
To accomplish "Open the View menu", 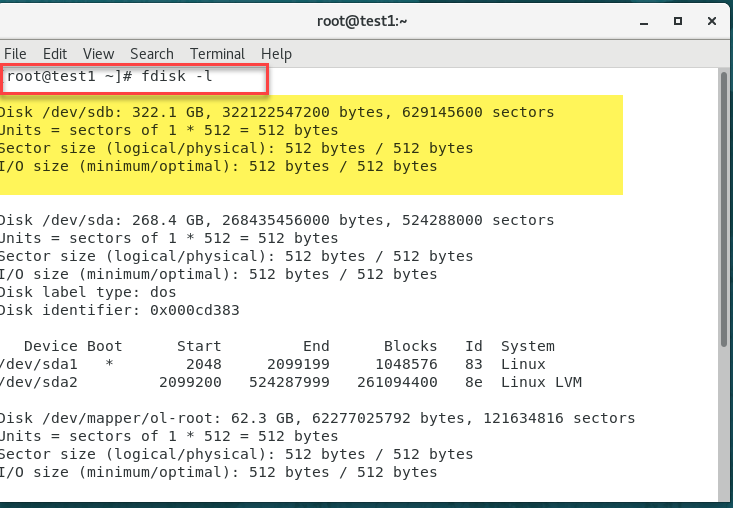I will click(x=98, y=54).
